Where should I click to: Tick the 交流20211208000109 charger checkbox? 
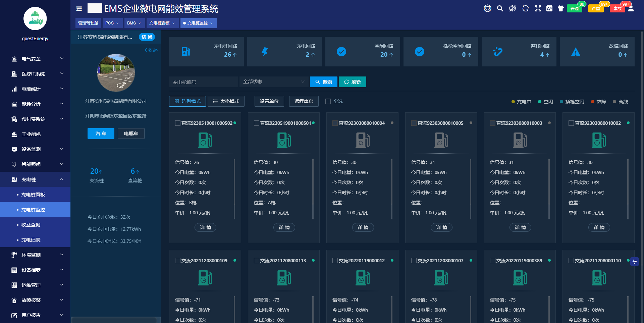tap(178, 261)
